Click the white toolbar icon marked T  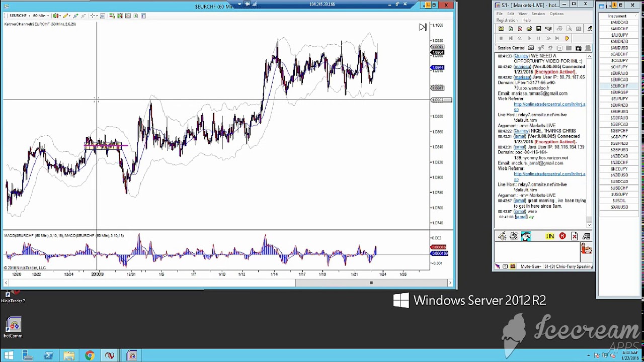[143, 16]
